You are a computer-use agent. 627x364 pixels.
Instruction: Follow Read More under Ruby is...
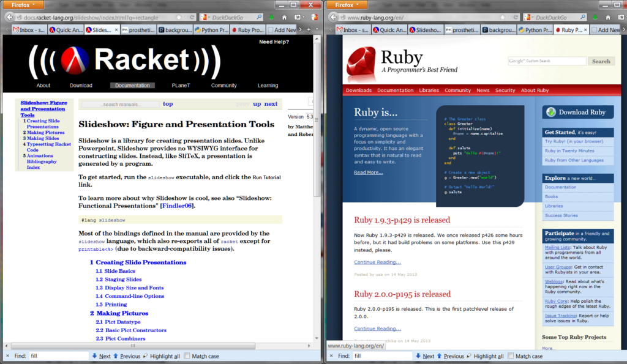click(x=368, y=173)
